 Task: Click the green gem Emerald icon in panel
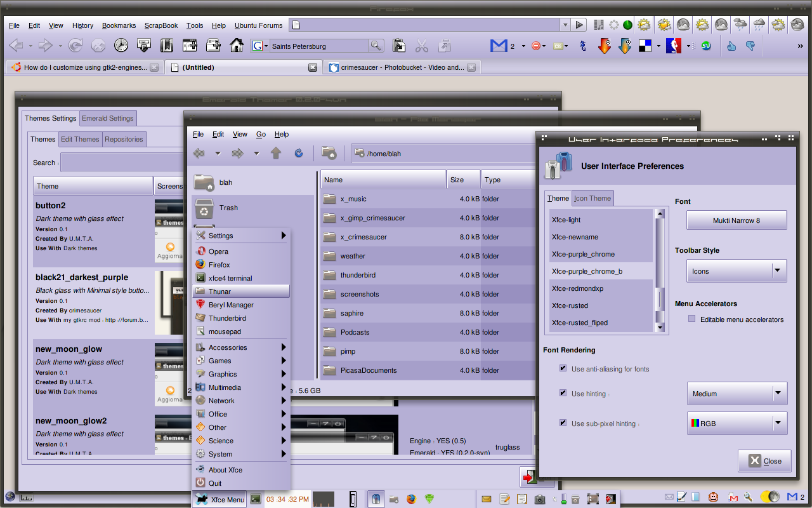coord(429,499)
